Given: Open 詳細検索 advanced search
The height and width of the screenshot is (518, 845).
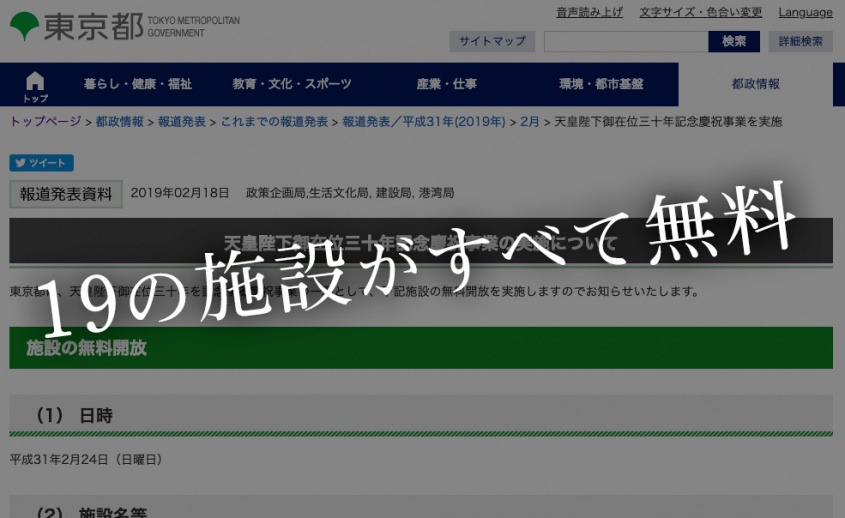Looking at the screenshot, I should coord(800,42).
